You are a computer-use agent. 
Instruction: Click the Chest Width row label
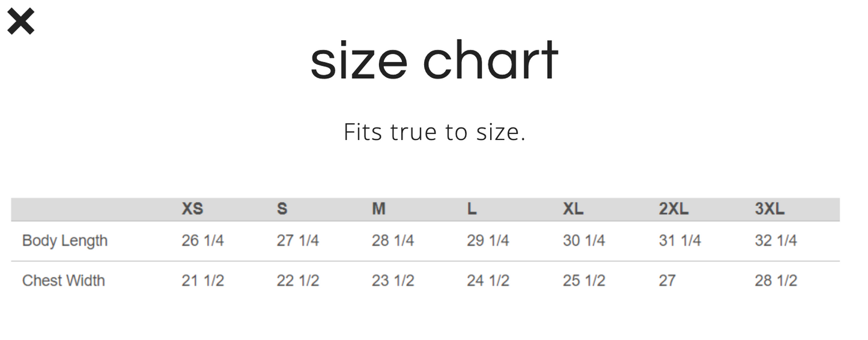[64, 281]
